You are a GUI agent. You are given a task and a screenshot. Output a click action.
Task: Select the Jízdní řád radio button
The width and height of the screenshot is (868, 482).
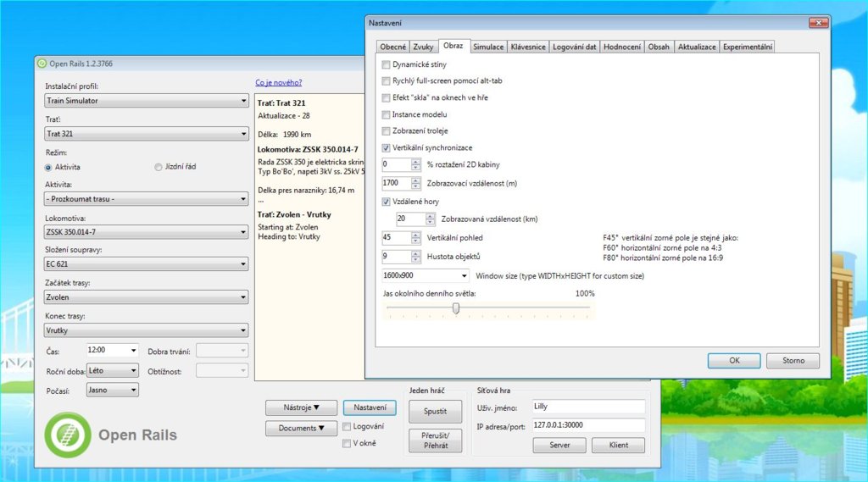coord(159,167)
